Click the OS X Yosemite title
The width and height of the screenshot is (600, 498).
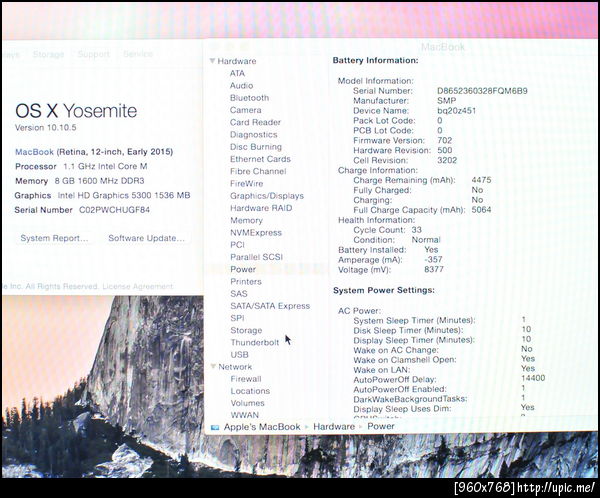76,111
